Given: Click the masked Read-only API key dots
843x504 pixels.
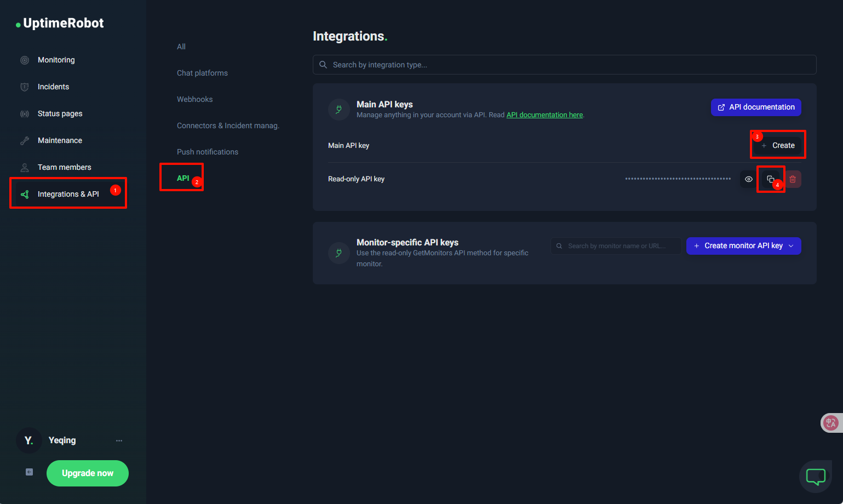Looking at the screenshot, I should pyautogui.click(x=678, y=179).
